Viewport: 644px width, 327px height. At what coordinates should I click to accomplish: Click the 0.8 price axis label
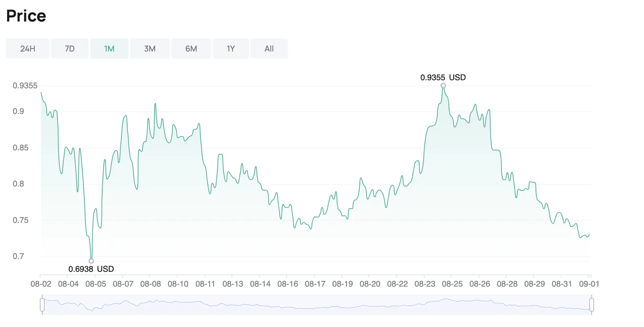[19, 184]
